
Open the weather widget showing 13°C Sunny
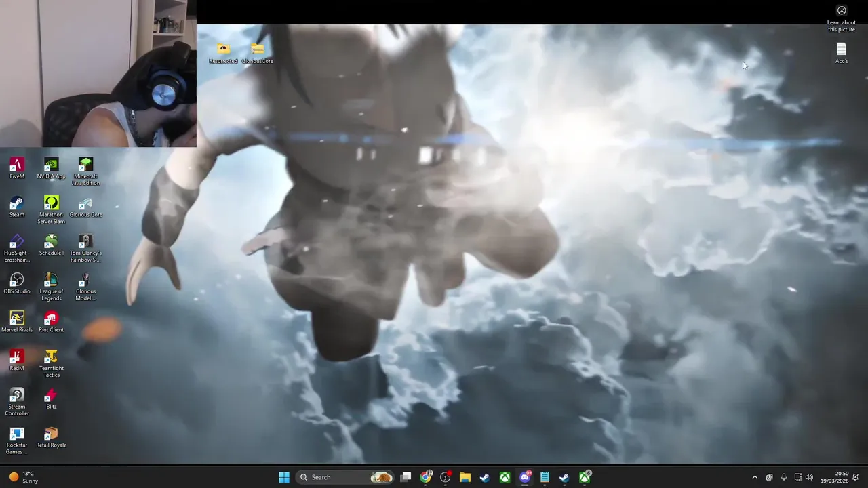point(24,477)
